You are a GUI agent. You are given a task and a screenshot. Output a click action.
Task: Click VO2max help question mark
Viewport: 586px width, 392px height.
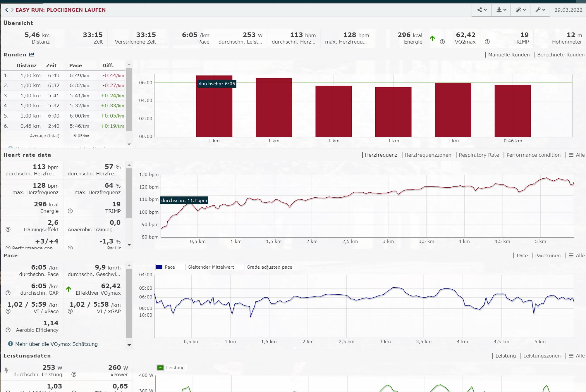coord(442,42)
